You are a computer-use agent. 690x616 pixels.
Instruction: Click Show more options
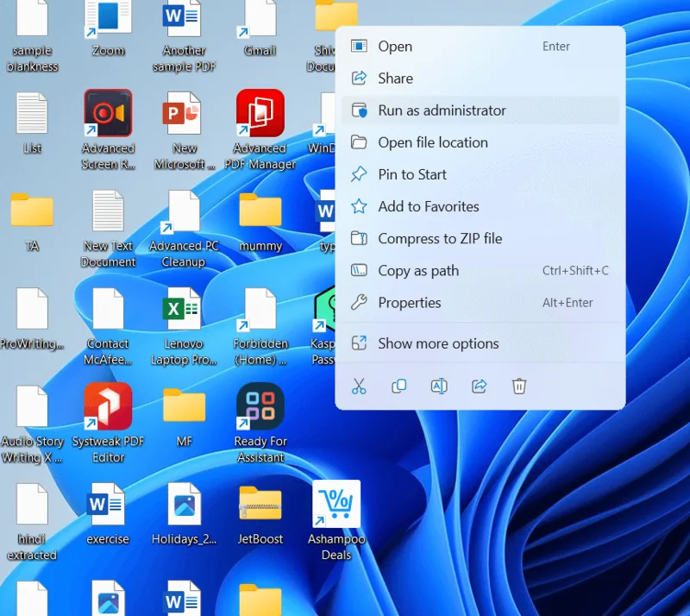437,343
